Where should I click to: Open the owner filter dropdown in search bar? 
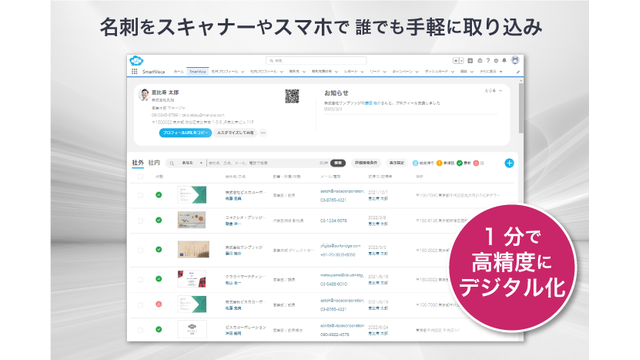coord(192,163)
